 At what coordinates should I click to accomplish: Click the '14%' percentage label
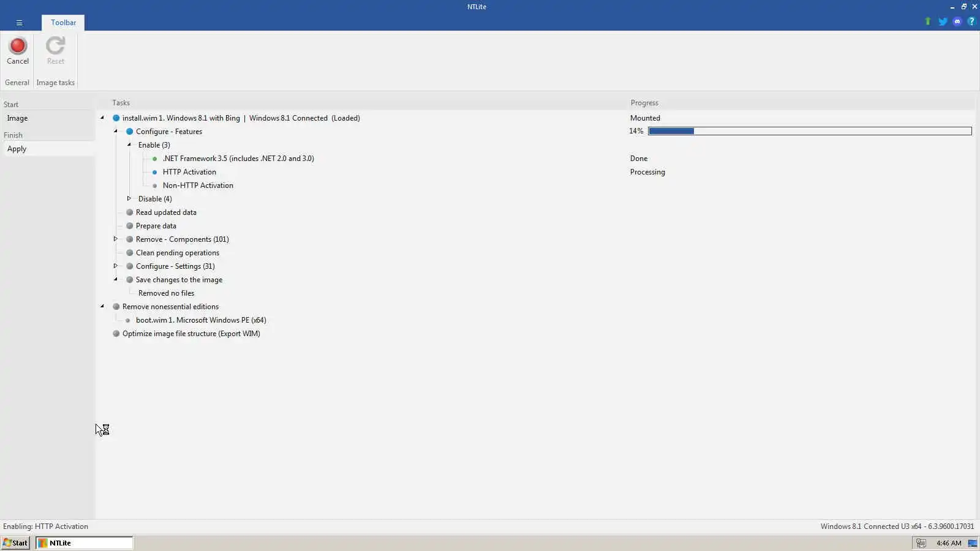(636, 131)
